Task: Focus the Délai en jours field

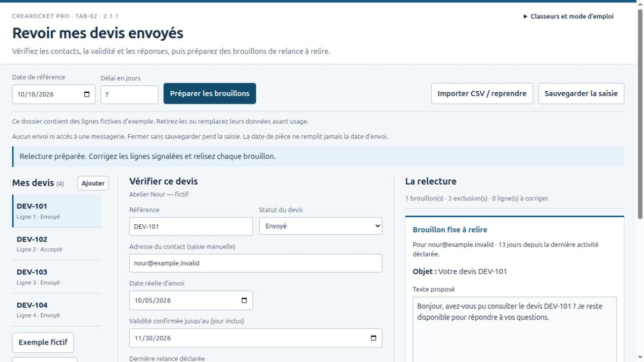Action: tap(129, 94)
